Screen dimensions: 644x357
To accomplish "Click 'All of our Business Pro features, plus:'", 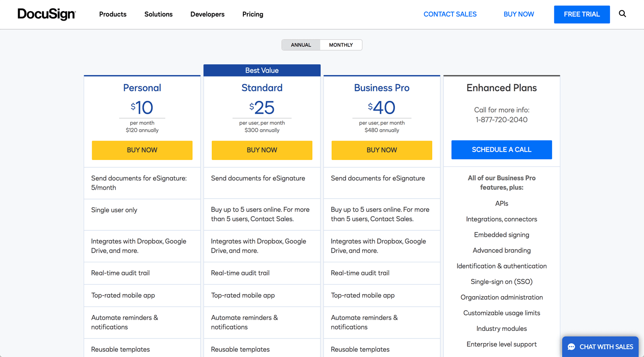I will (x=501, y=183).
